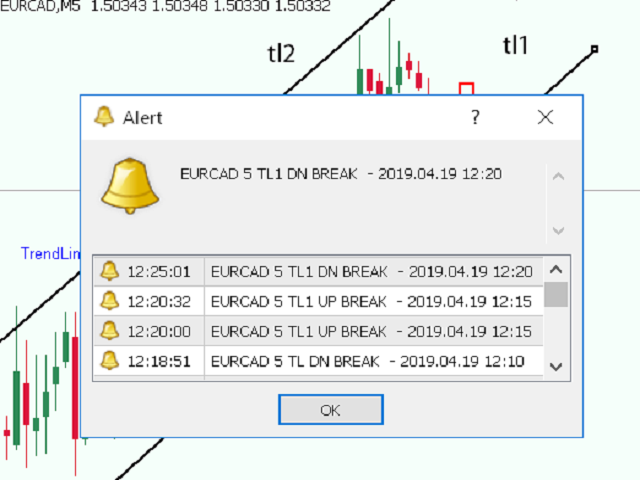Open help with the question mark button
The height and width of the screenshot is (480, 640).
[475, 118]
